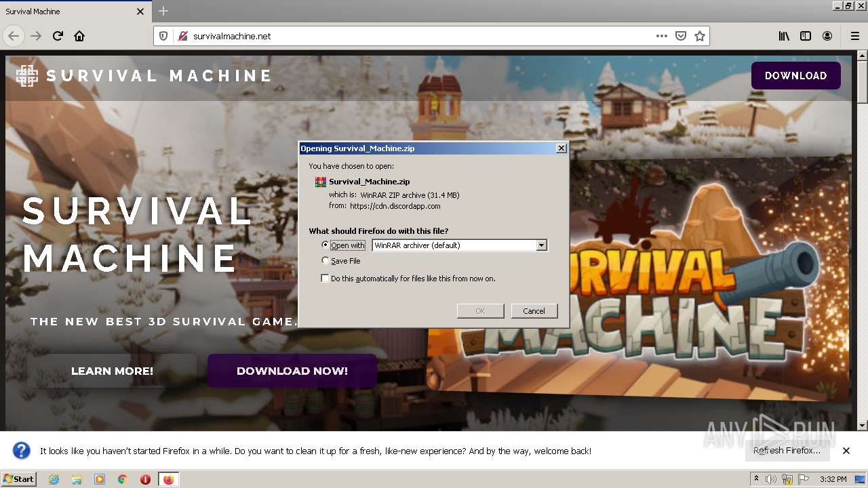Click the Survival_Machine.zip file name text
This screenshot has width=868, height=488.
pyautogui.click(x=369, y=182)
